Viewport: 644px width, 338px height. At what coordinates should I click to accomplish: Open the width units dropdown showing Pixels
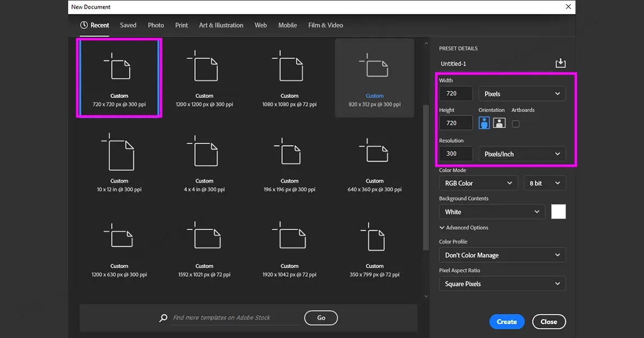coord(522,93)
